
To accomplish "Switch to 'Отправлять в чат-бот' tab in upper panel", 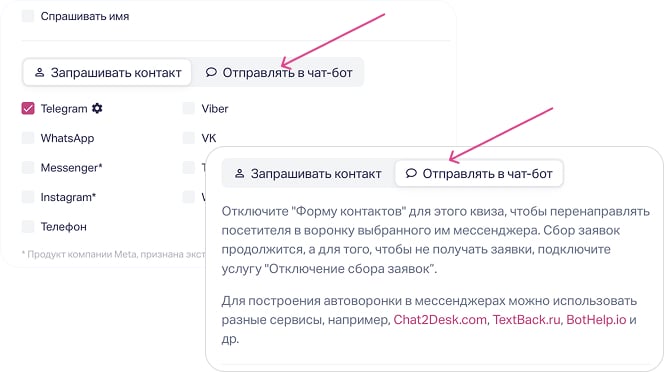I will click(279, 72).
